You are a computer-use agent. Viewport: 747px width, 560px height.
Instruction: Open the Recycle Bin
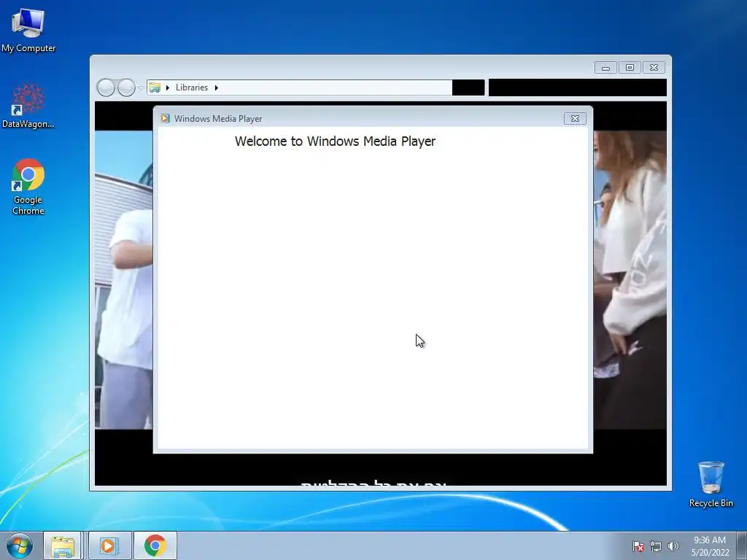tap(711, 484)
